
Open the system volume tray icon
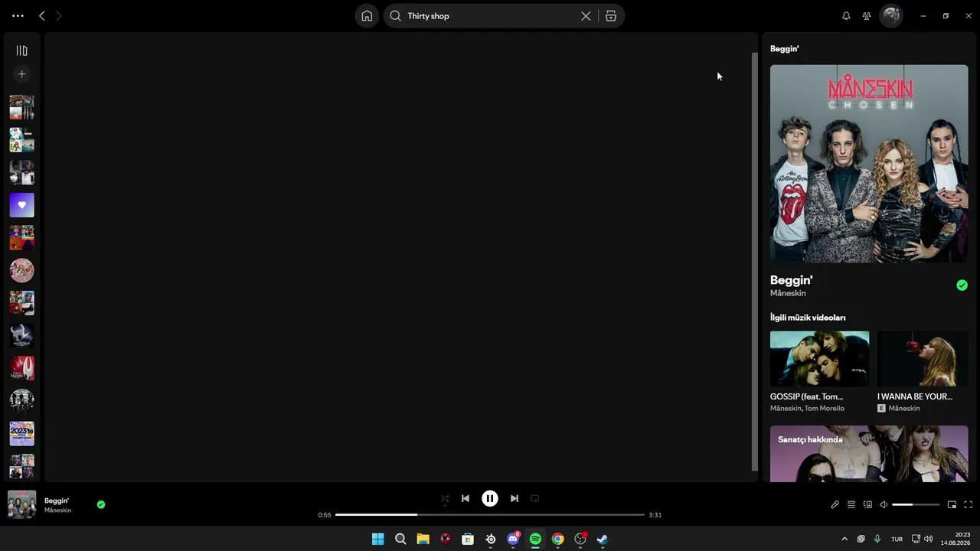[x=928, y=539]
